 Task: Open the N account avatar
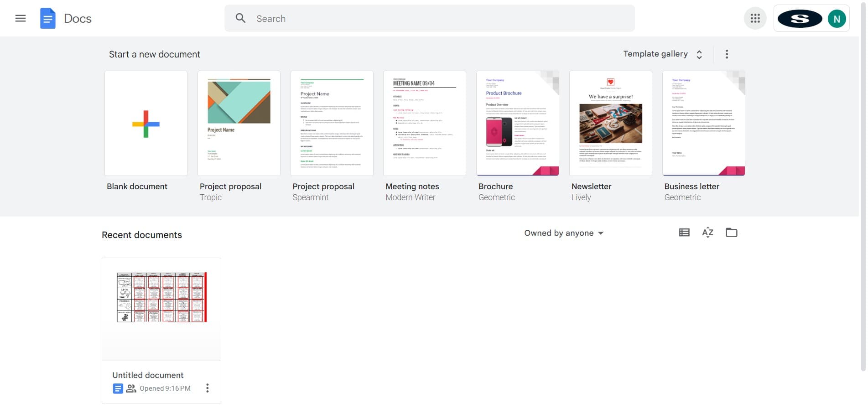[x=837, y=19]
